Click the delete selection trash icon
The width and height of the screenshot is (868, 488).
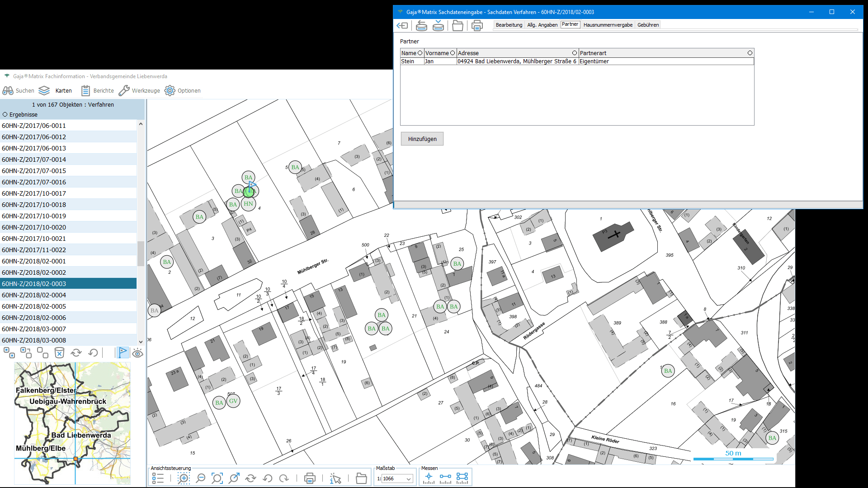click(59, 352)
